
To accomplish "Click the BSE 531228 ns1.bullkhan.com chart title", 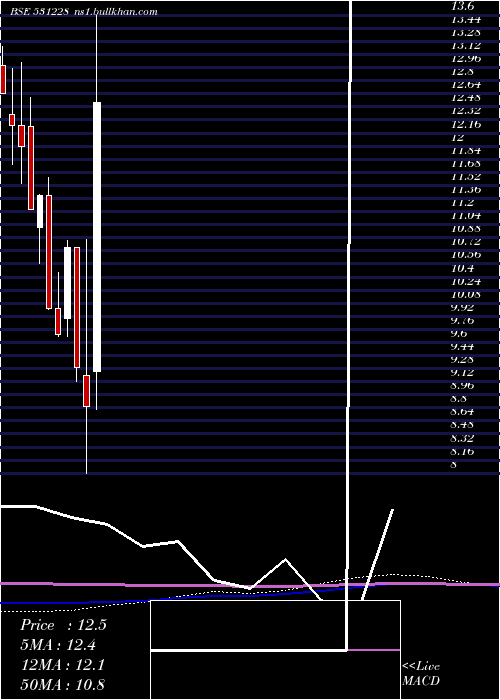I will 84,12.
